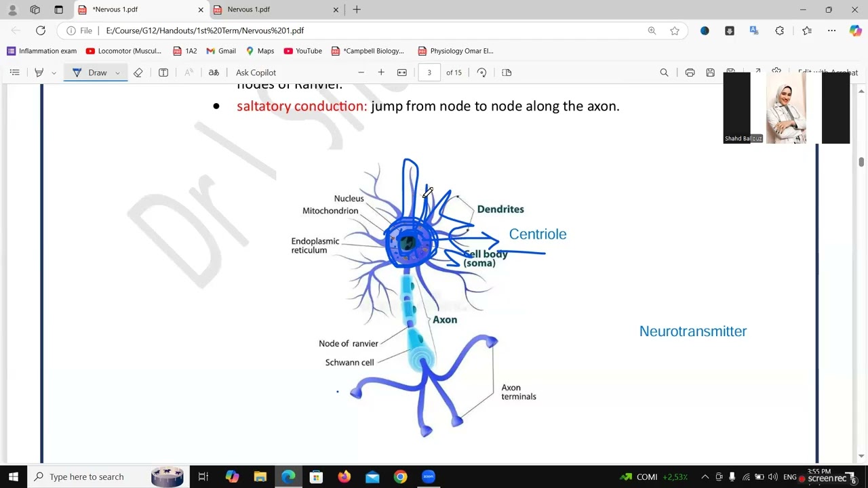The image size is (868, 488).
Task: Toggle the Page view icon
Action: pos(507,73)
